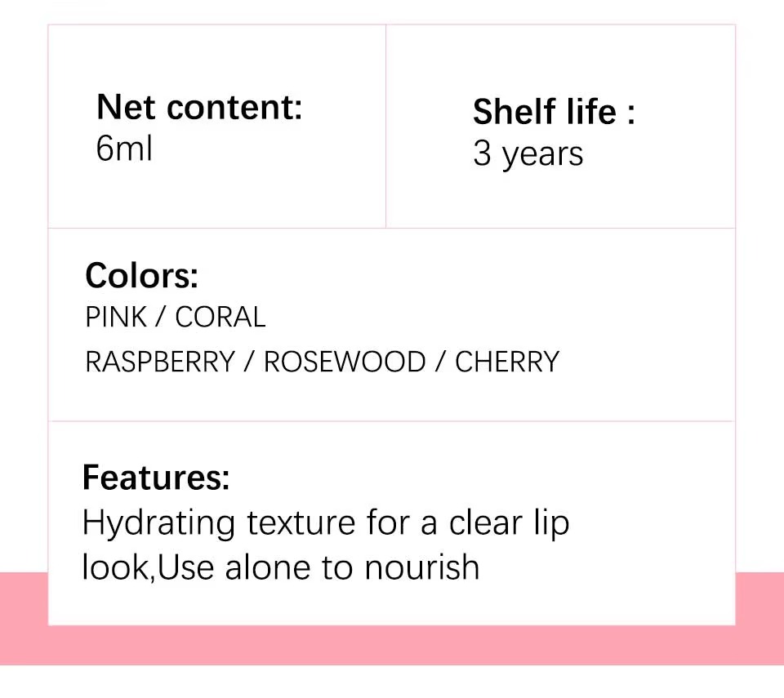Click the slash between ROSEWOOD and CHERRY
This screenshot has width=784, height=698.
(x=440, y=362)
